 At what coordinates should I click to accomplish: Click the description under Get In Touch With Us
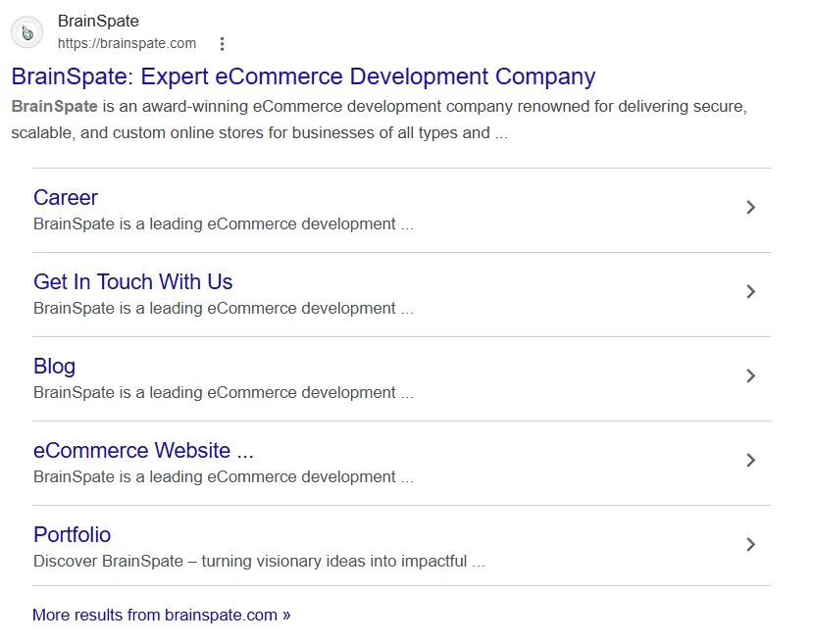223,309
